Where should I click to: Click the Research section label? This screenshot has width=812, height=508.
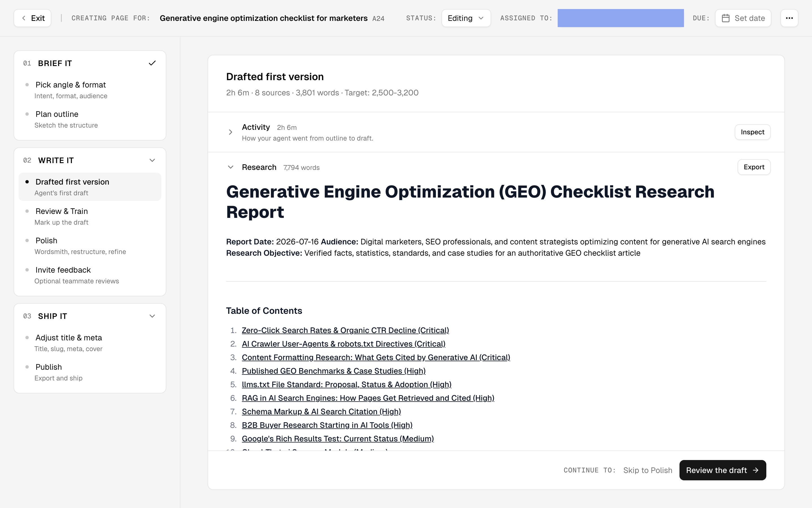point(259,167)
